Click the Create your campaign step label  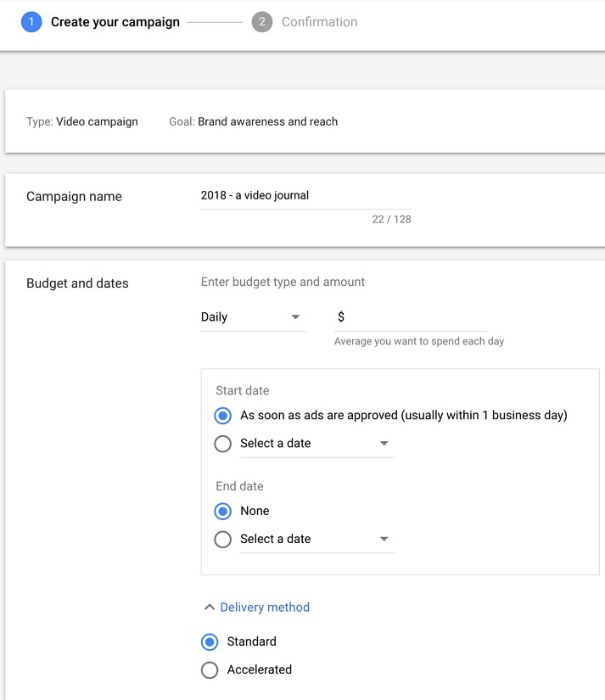(x=115, y=22)
